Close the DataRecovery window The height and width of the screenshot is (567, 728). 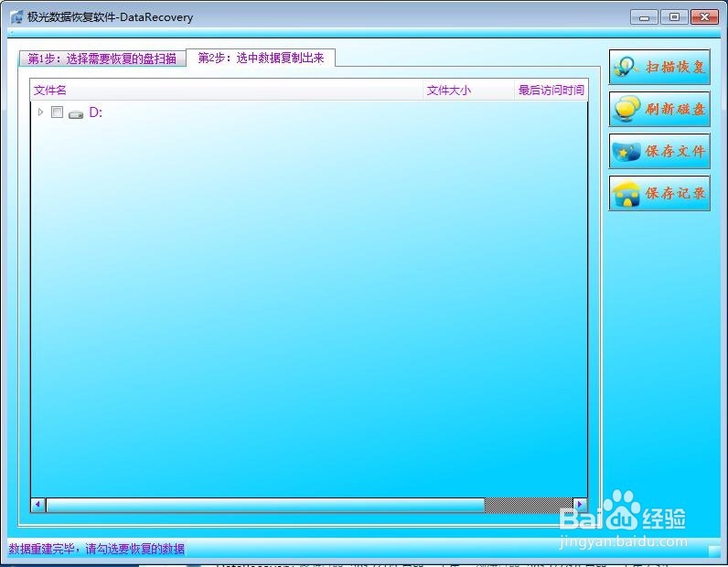(x=704, y=17)
